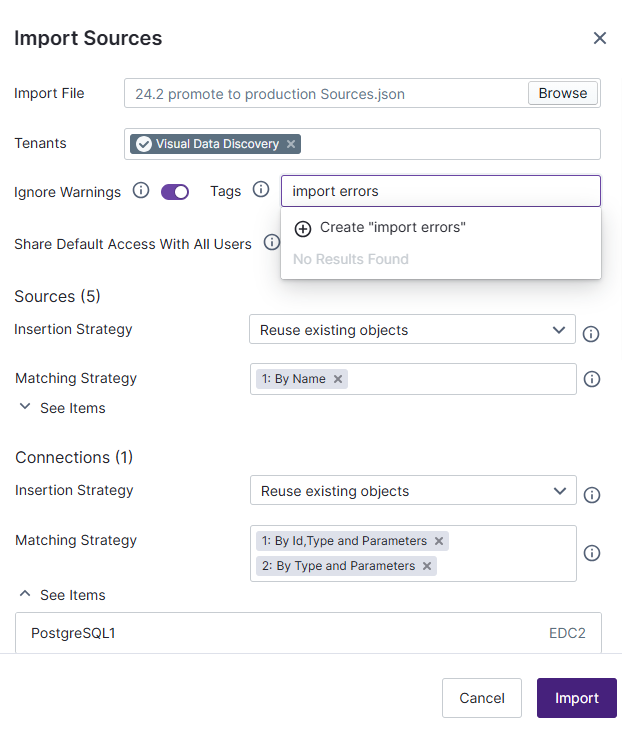Click the Cancel button

(x=482, y=698)
